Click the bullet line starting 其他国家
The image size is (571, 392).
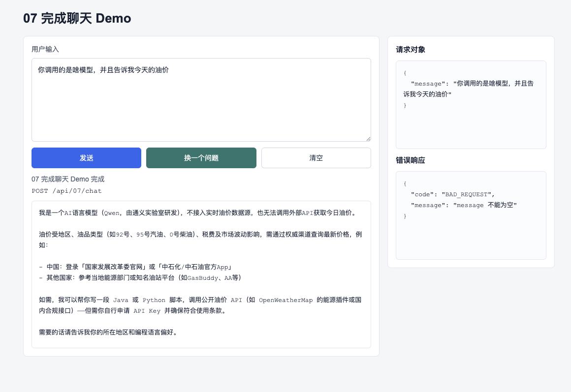point(140,278)
